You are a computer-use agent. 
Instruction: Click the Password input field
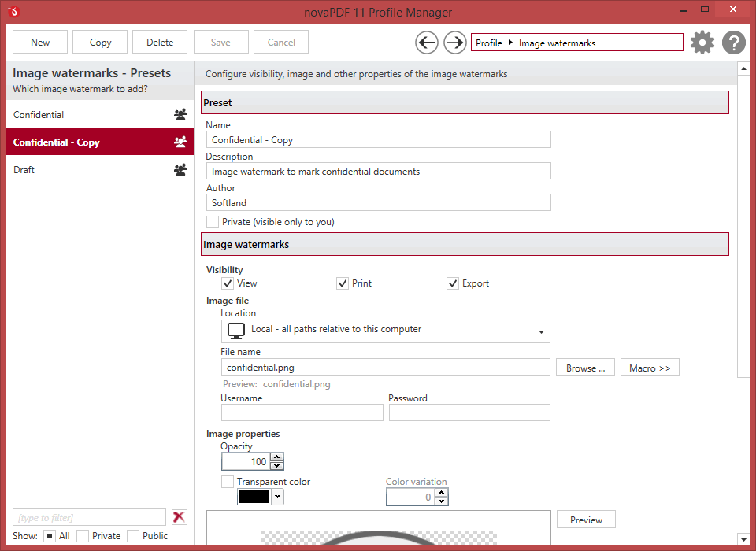(469, 412)
